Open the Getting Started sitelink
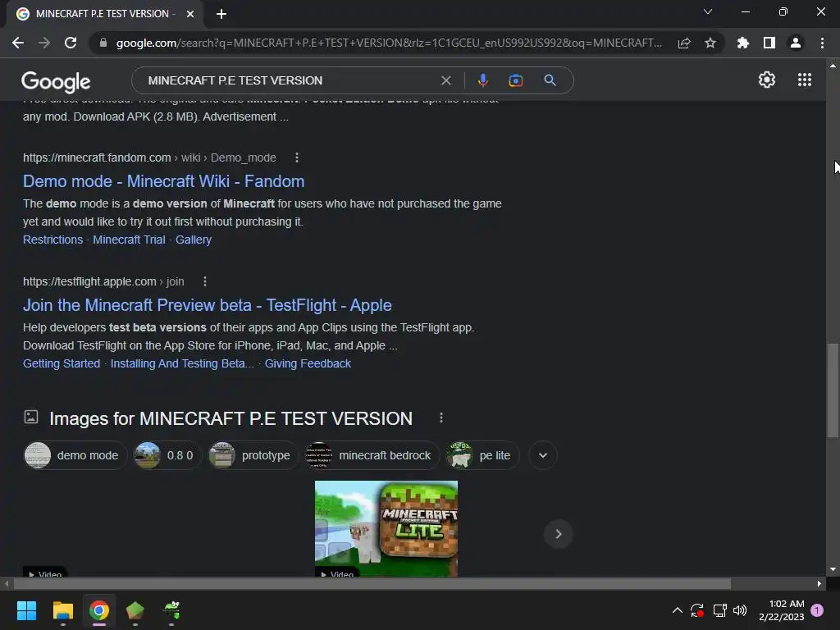 (x=62, y=363)
